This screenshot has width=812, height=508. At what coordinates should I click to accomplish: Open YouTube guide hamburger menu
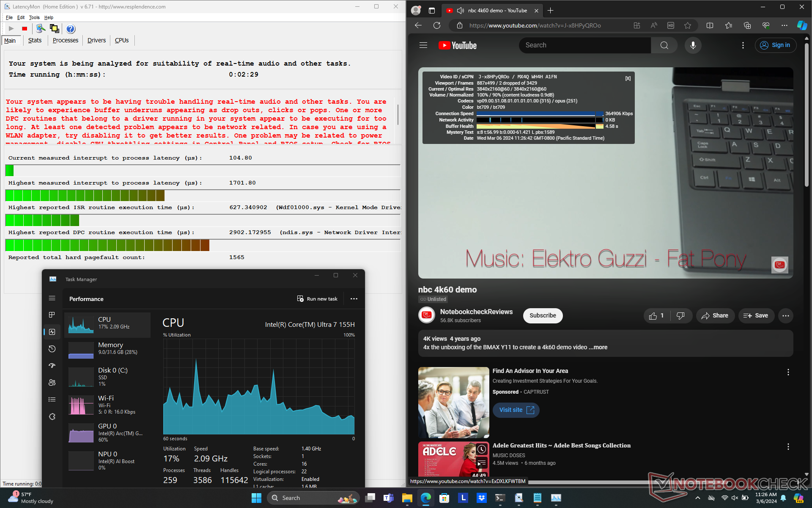(x=423, y=45)
